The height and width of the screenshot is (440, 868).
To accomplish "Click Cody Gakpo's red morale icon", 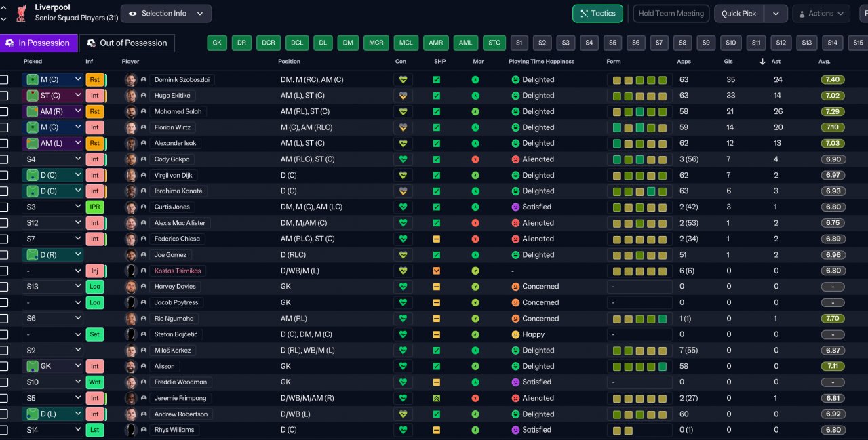I will pyautogui.click(x=475, y=159).
